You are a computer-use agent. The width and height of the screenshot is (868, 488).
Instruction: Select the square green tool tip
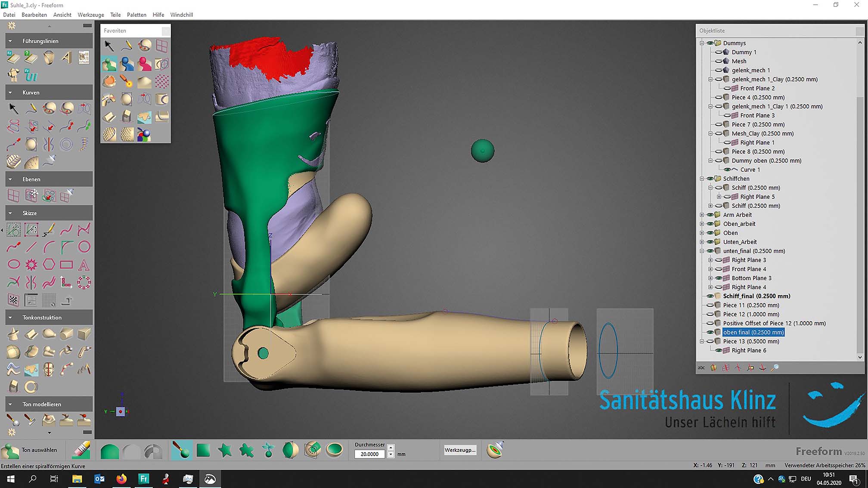click(203, 451)
